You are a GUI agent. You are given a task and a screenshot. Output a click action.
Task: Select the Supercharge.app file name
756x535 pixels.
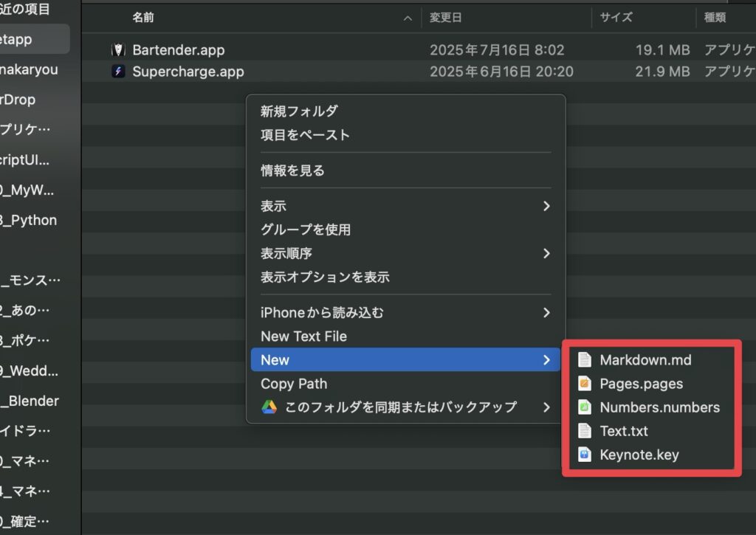coord(188,72)
